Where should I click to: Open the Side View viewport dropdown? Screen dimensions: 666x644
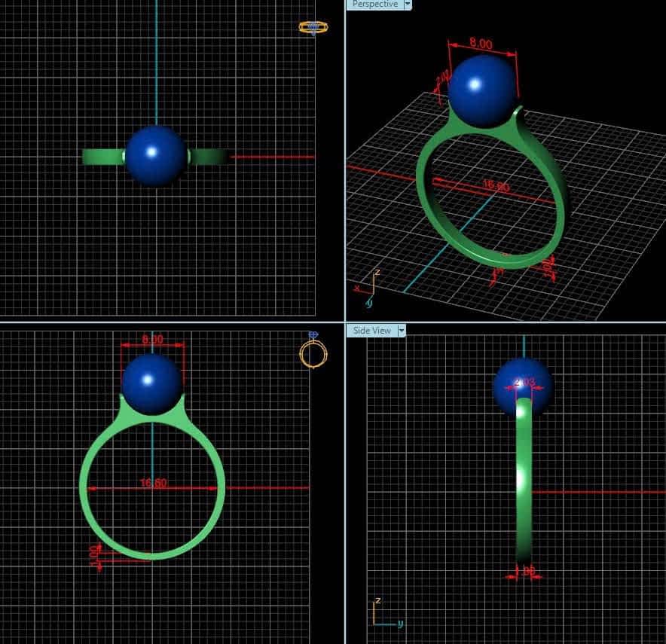402,330
